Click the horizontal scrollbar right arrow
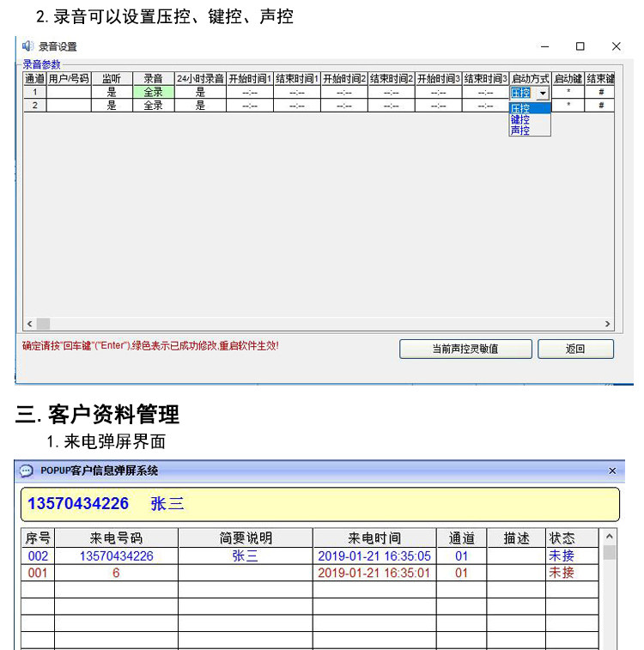 [607, 324]
